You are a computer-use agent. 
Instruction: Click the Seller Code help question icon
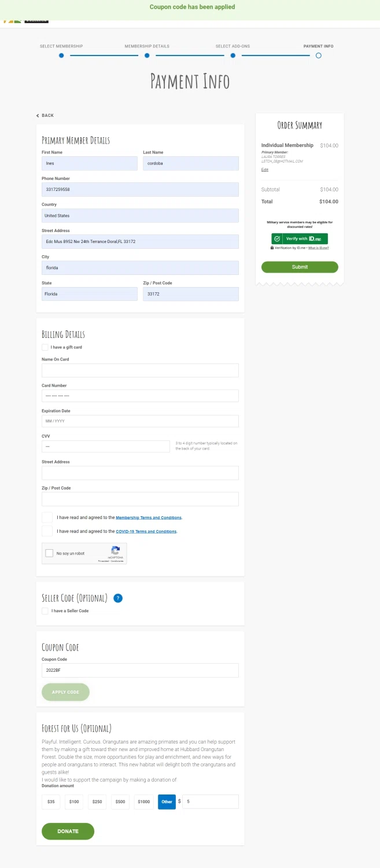click(x=118, y=598)
